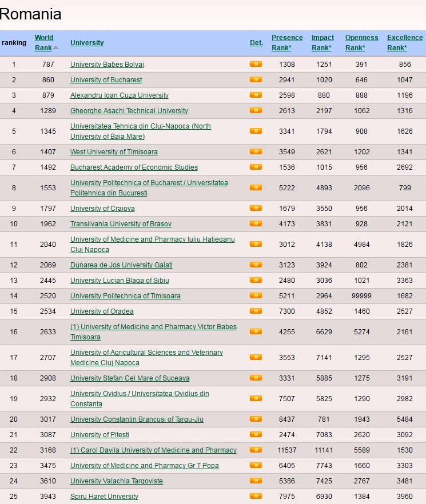Open details icon for University Babes Bolyai
426x504 pixels.
tap(256, 64)
